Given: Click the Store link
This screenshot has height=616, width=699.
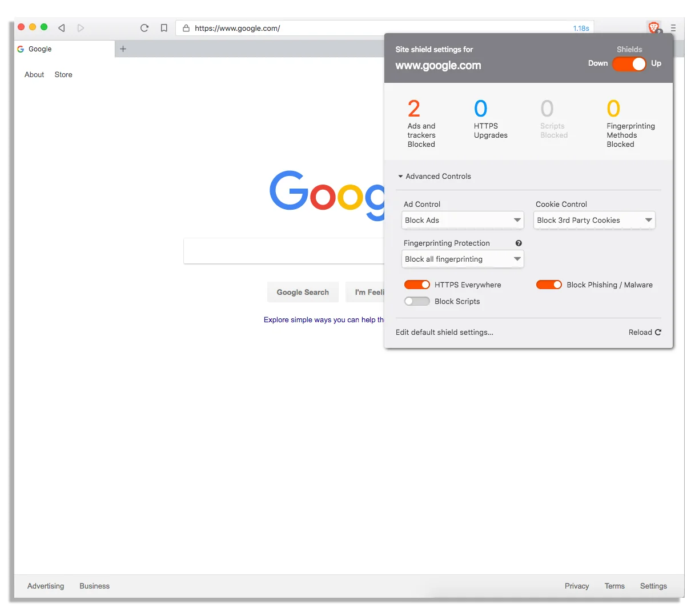Looking at the screenshot, I should coord(63,75).
